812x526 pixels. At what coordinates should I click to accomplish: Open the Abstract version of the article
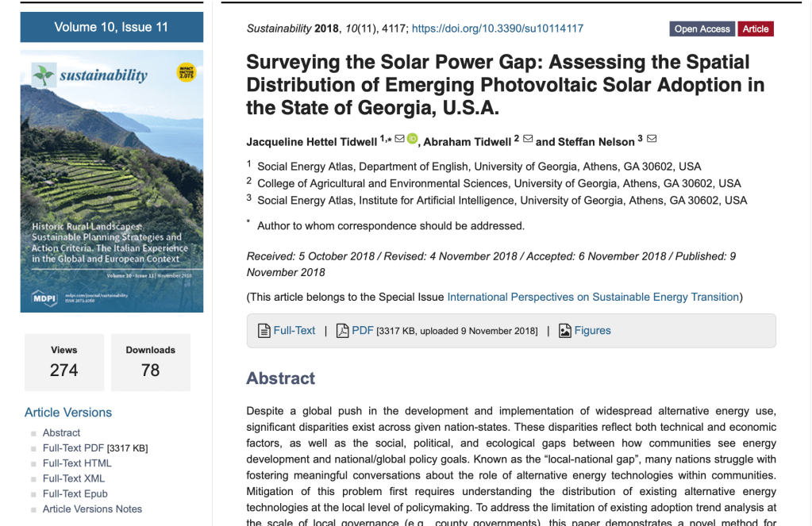[61, 432]
